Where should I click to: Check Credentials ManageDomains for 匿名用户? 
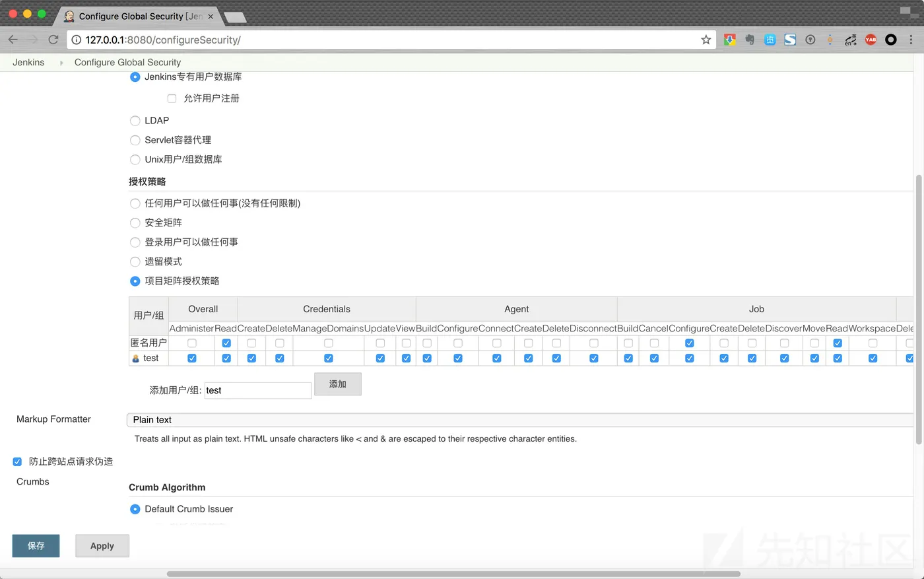329,343
